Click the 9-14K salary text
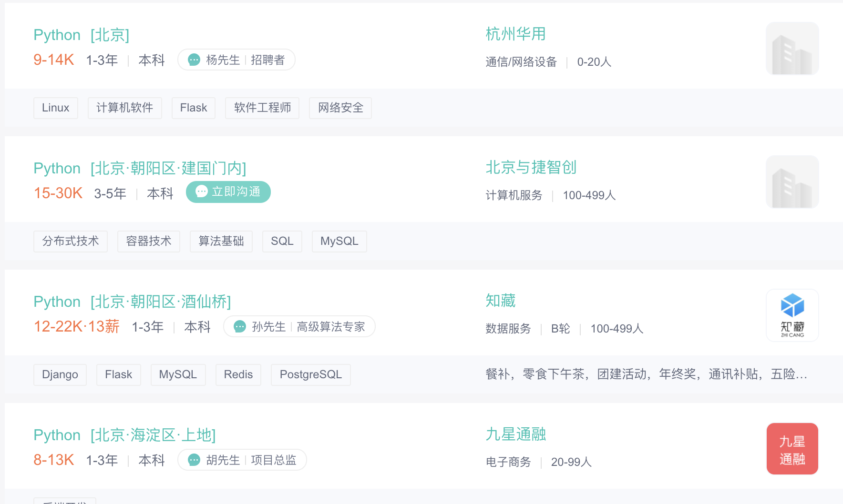843x504 pixels. click(x=54, y=60)
